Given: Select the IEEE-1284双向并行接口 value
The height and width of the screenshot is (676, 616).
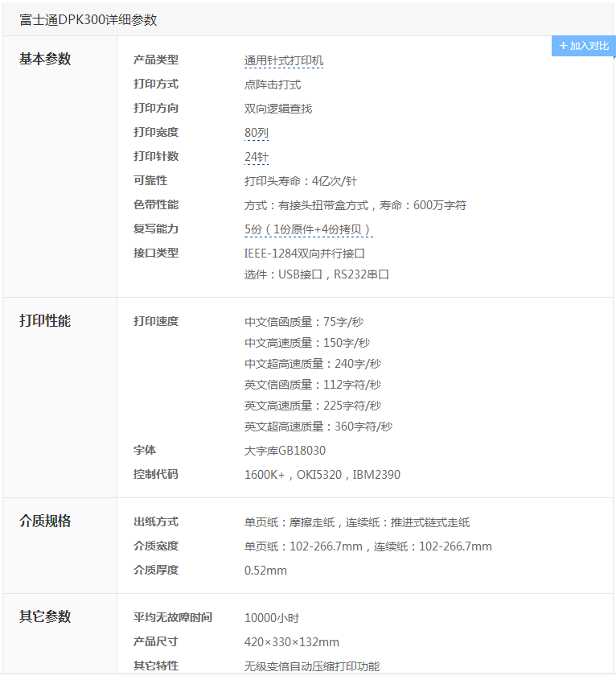Looking at the screenshot, I should click(x=305, y=254).
